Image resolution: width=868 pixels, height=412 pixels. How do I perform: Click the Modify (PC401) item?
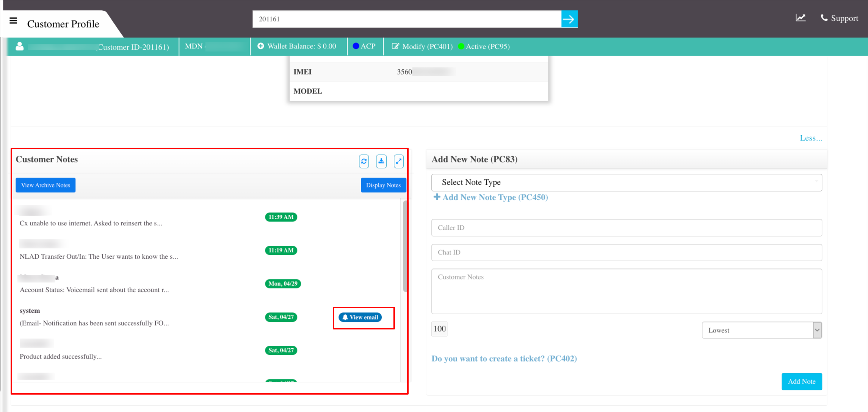[x=422, y=47]
